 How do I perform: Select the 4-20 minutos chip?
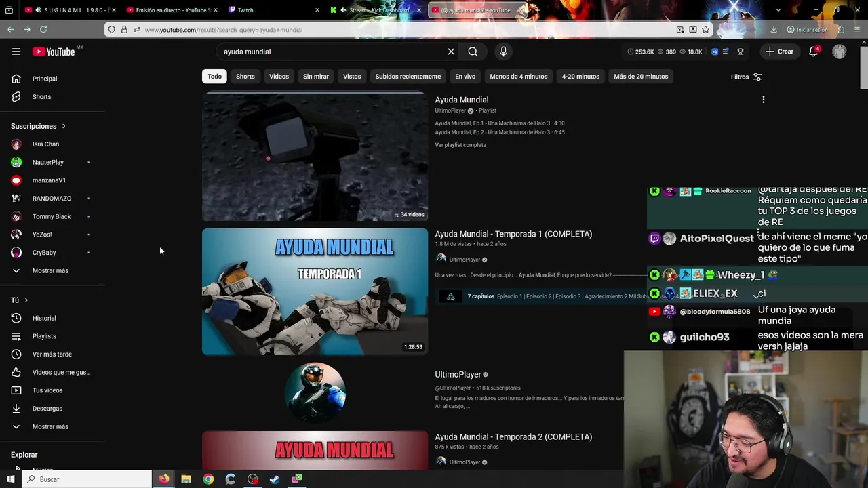580,77
